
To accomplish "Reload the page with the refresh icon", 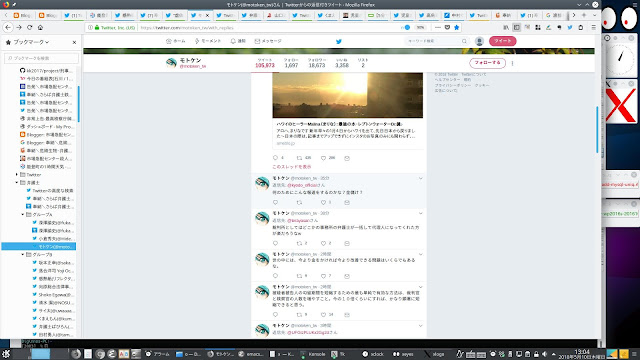I will pos(29,27).
